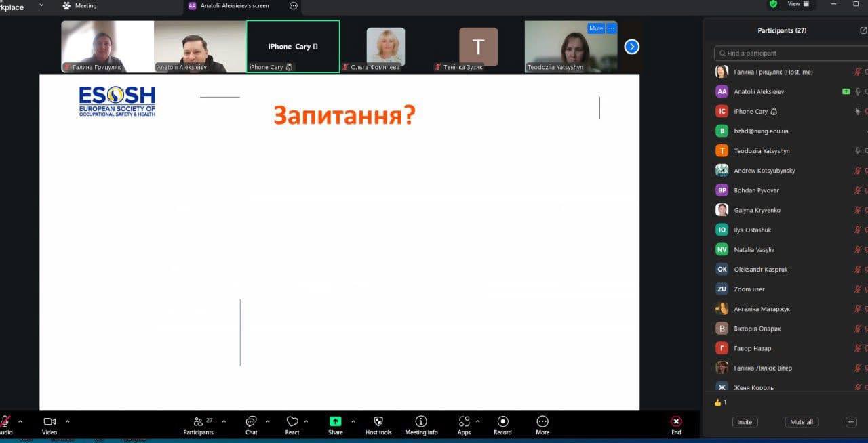Switch to the Meeting tab
868x443 pixels.
coord(85,6)
